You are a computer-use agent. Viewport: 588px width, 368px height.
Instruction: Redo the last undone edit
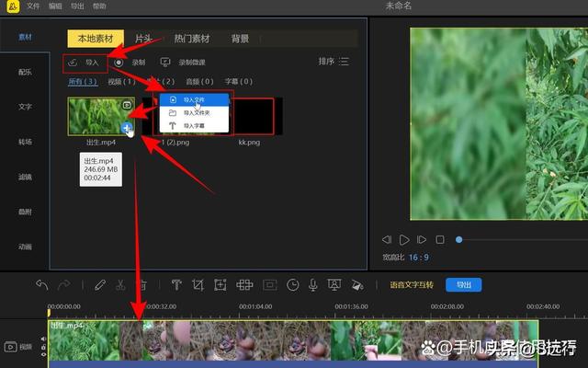click(63, 285)
